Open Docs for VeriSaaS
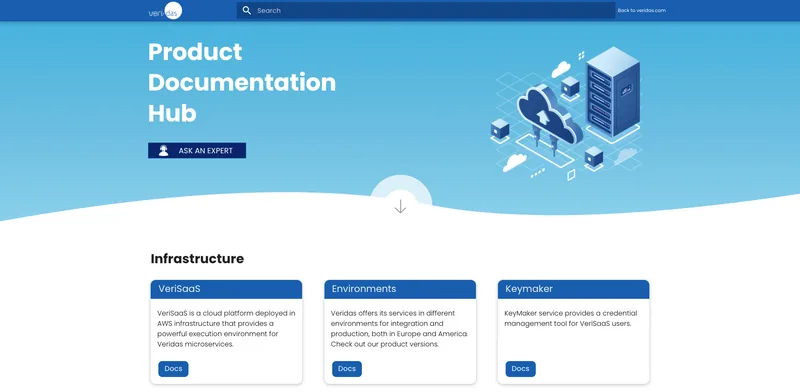Screen dimensions: 800x392 tap(173, 369)
